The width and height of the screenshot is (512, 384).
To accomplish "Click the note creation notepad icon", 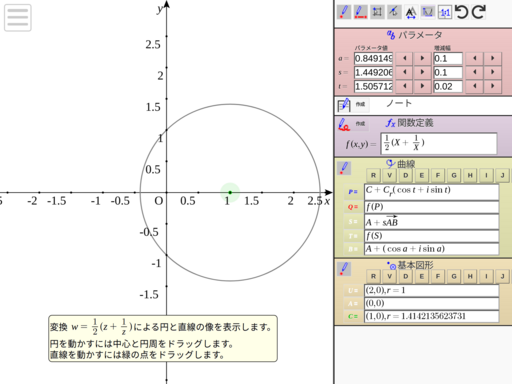I will pyautogui.click(x=344, y=105).
